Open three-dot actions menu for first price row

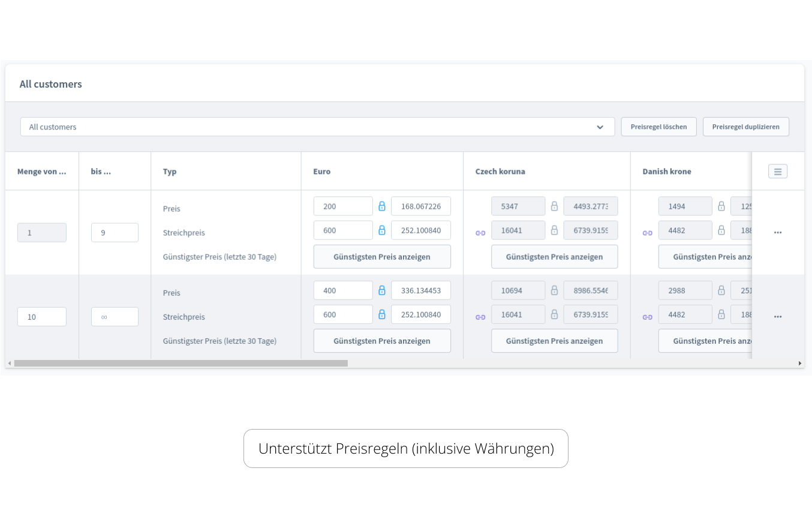778,232
